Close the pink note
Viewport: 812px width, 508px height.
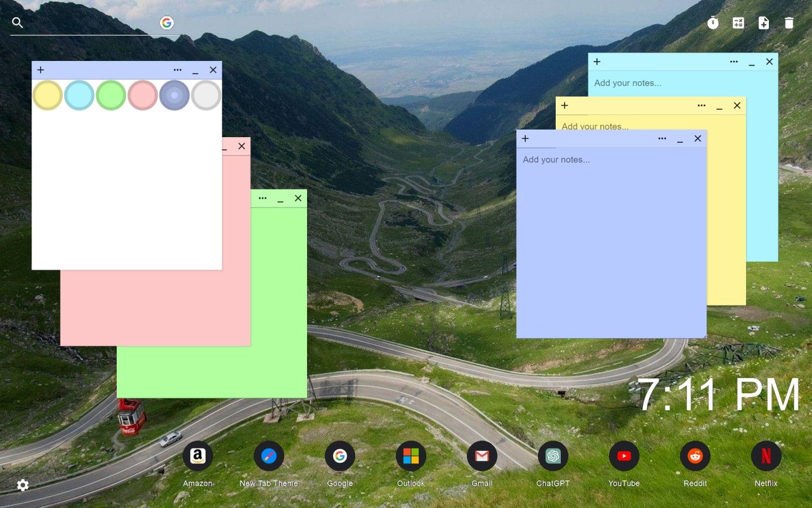tap(242, 146)
